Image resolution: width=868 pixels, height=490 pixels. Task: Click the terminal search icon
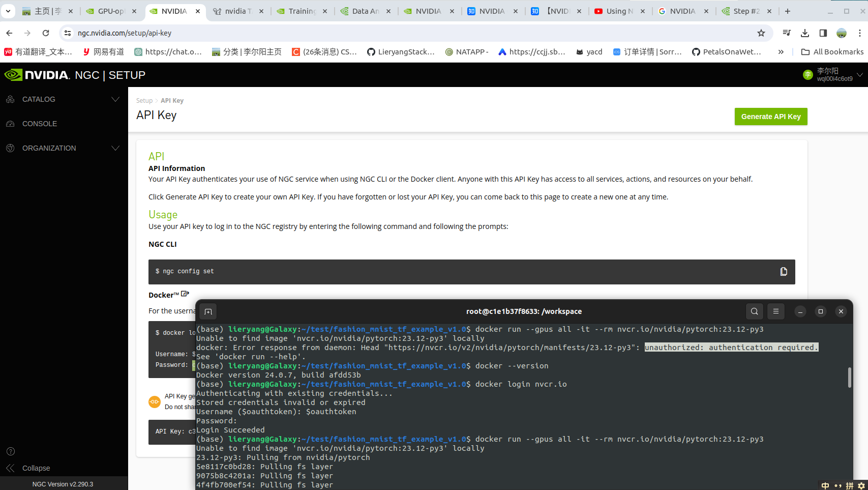coord(755,311)
